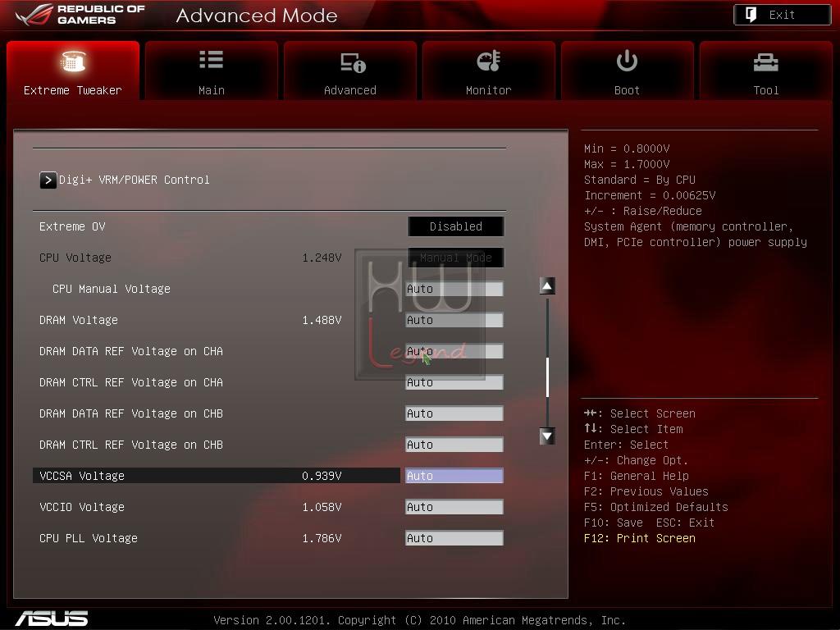
Task: Select the VCCIO Voltage label
Action: point(82,507)
